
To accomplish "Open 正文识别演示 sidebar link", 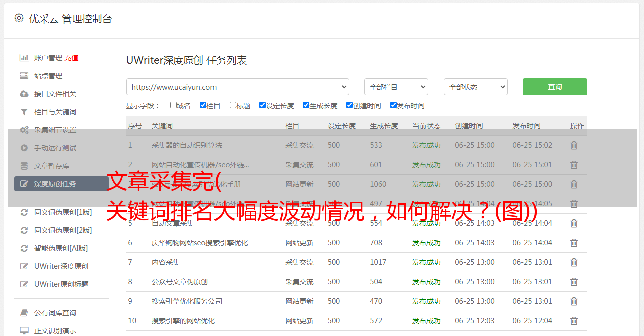I will (x=55, y=331).
